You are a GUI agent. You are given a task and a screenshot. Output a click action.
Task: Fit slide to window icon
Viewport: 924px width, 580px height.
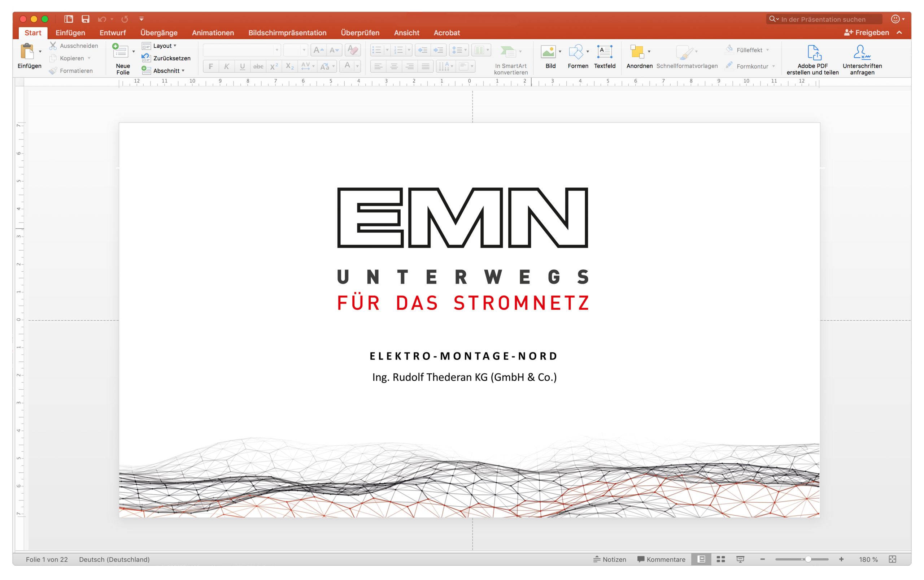(x=893, y=559)
